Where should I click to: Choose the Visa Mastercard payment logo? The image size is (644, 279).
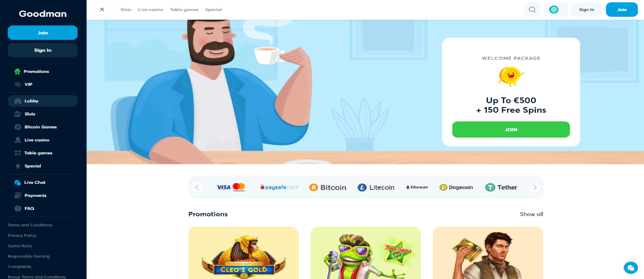click(x=231, y=187)
